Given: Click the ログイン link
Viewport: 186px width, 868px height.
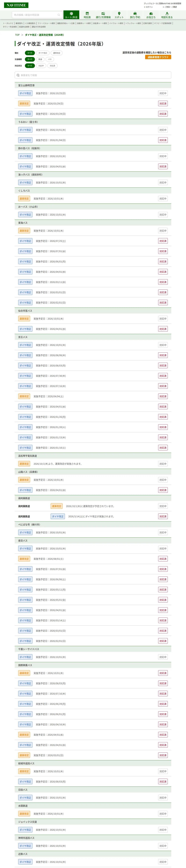Looking at the screenshot, I should [149, 7].
